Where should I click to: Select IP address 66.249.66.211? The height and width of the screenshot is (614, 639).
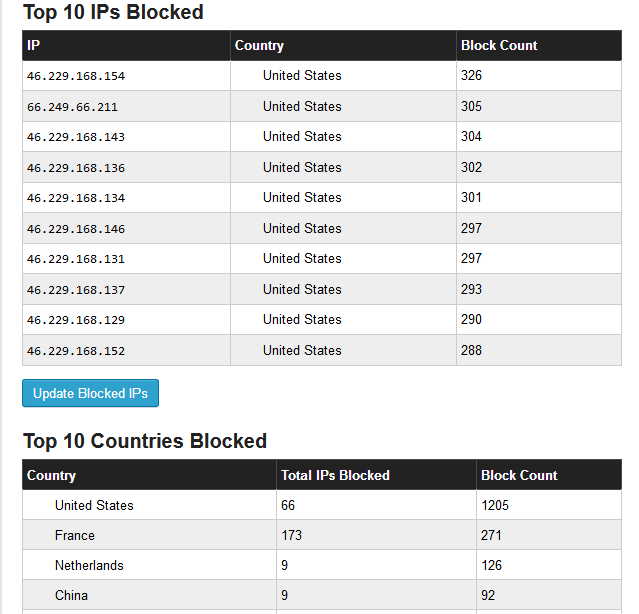[x=72, y=107]
